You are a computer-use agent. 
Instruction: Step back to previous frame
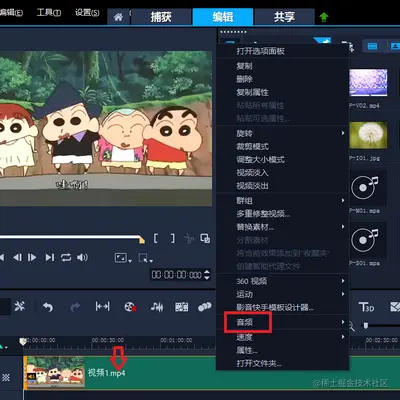17,257
